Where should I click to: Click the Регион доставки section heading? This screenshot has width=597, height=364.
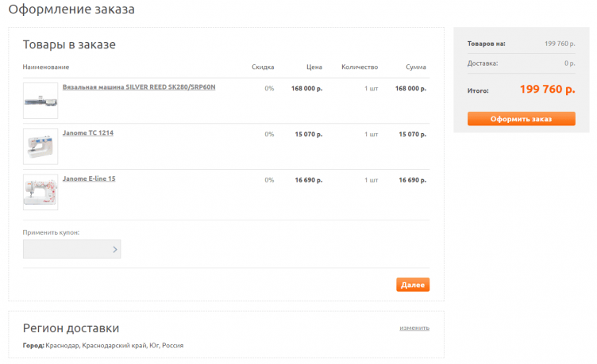pyautogui.click(x=71, y=328)
